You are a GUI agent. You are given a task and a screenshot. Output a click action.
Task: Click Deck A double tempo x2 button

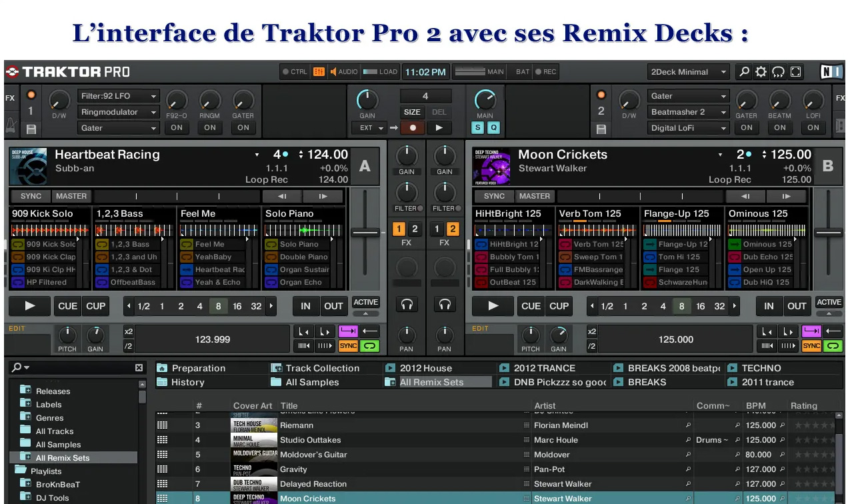tap(129, 331)
